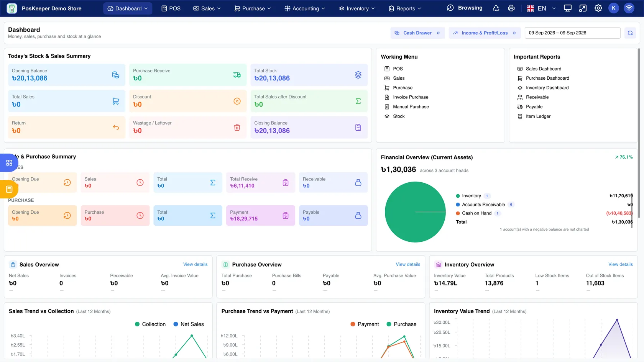Expand the Inventory dropdown menu
The height and width of the screenshot is (362, 644).
coord(357,8)
